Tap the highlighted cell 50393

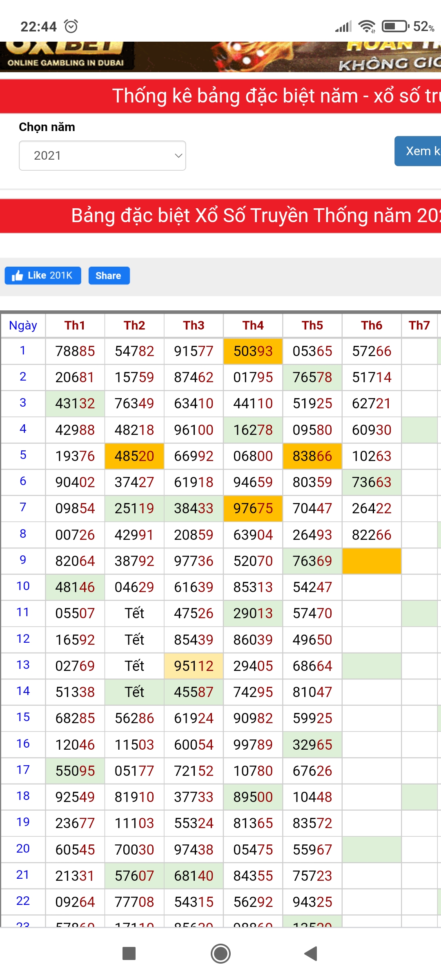pos(253,351)
